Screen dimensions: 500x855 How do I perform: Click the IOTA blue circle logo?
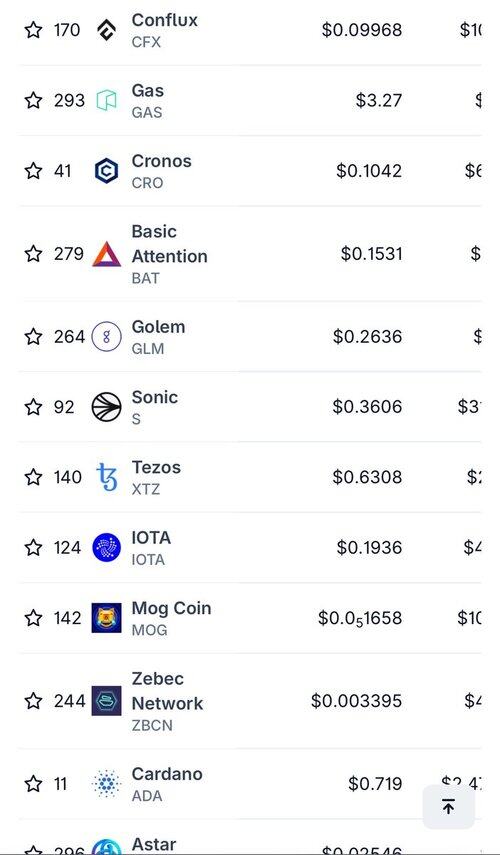click(x=106, y=547)
